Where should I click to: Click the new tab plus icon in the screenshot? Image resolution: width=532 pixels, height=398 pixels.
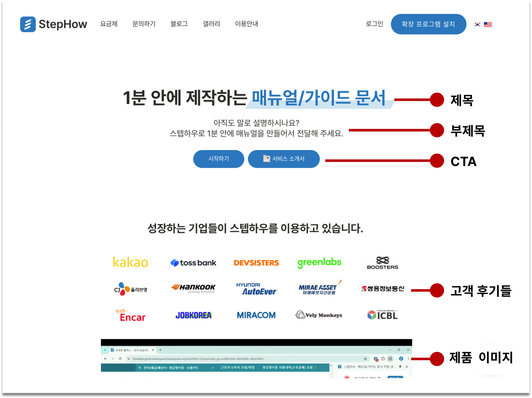[x=160, y=349]
